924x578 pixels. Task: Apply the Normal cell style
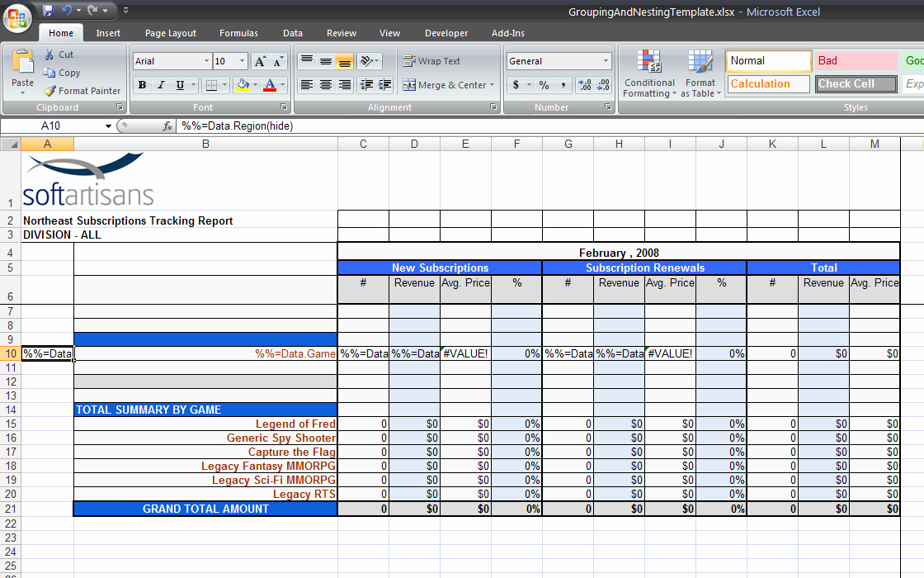(x=767, y=60)
